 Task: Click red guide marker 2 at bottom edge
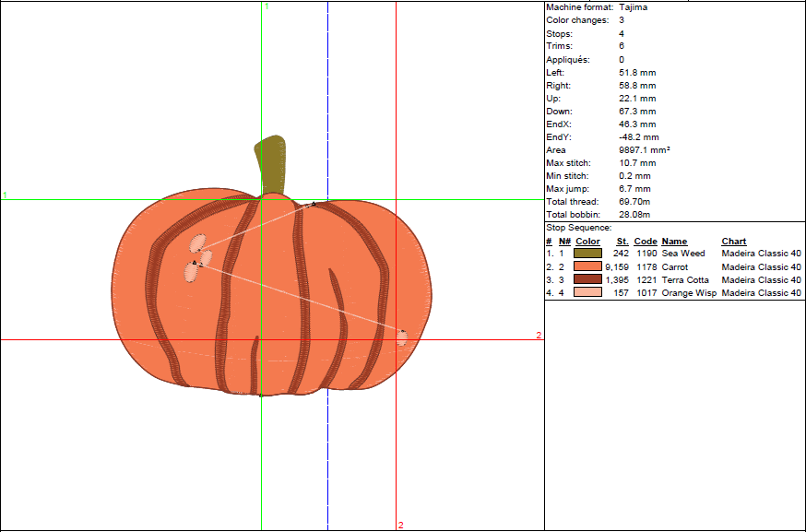click(x=400, y=526)
